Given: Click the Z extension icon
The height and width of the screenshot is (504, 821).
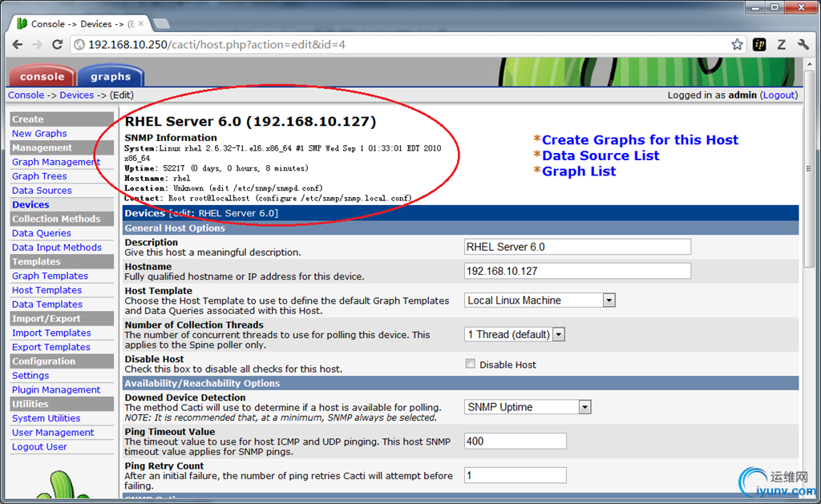Looking at the screenshot, I should [781, 45].
